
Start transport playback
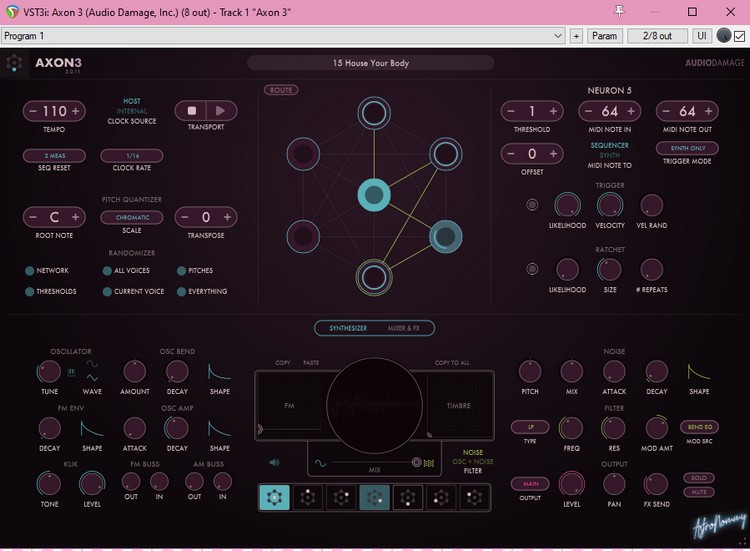tap(221, 111)
